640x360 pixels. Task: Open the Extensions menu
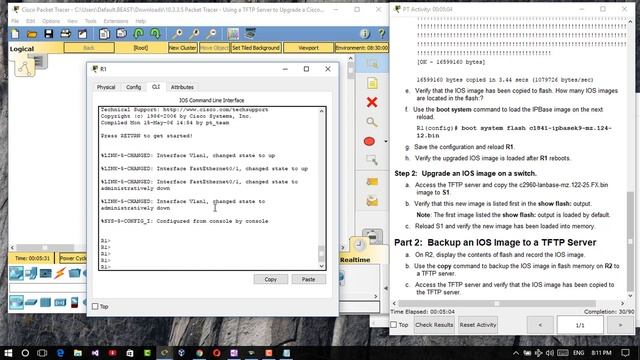[x=116, y=21]
